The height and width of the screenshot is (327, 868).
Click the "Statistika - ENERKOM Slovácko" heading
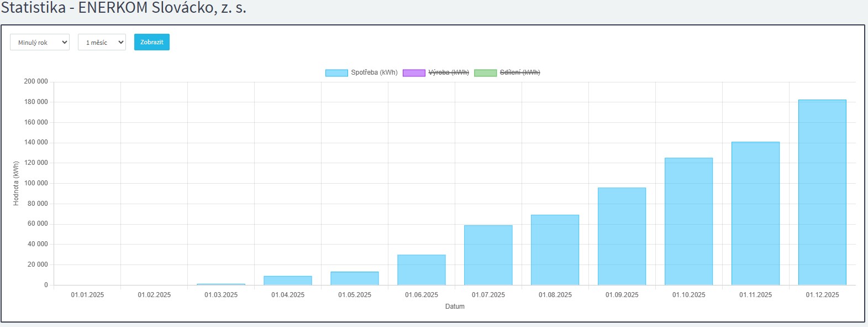tap(123, 8)
